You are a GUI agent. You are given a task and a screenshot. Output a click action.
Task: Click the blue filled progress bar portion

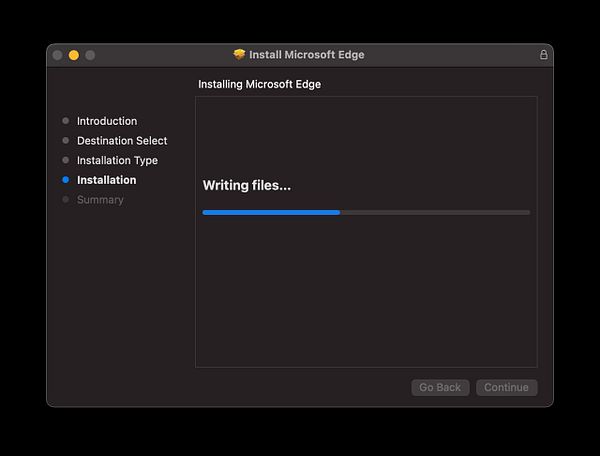point(271,212)
